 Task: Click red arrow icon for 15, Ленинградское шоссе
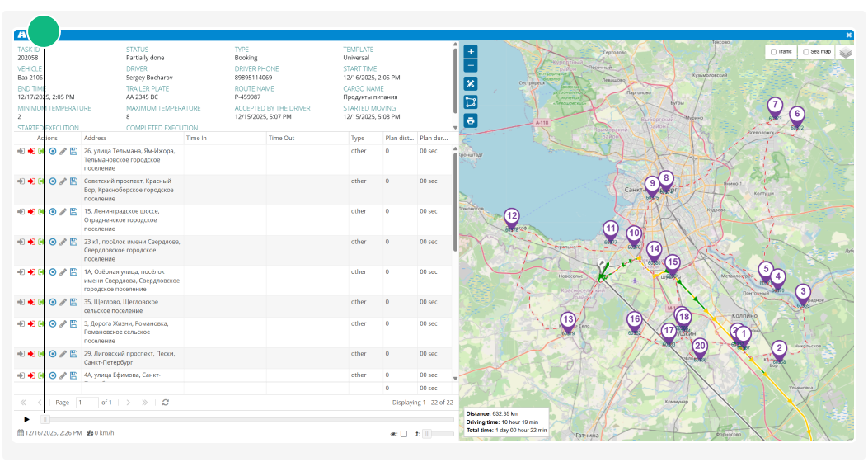click(x=31, y=212)
